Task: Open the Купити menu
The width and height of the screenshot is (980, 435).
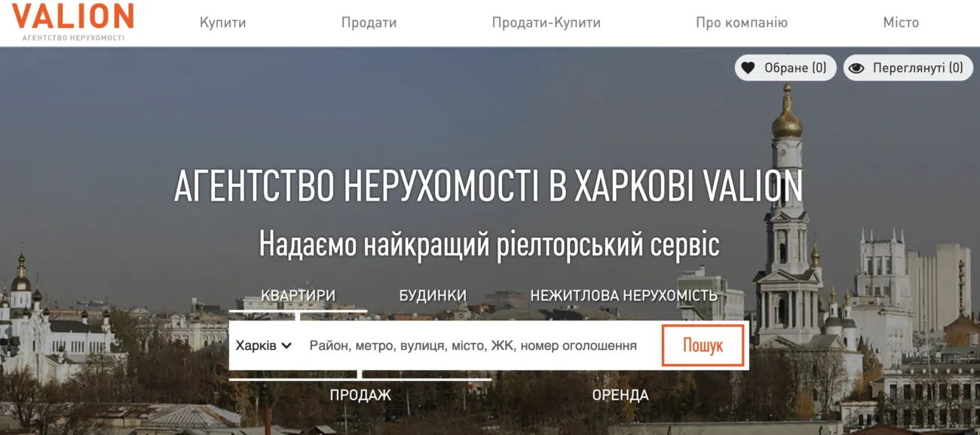Action: pyautogui.click(x=222, y=23)
